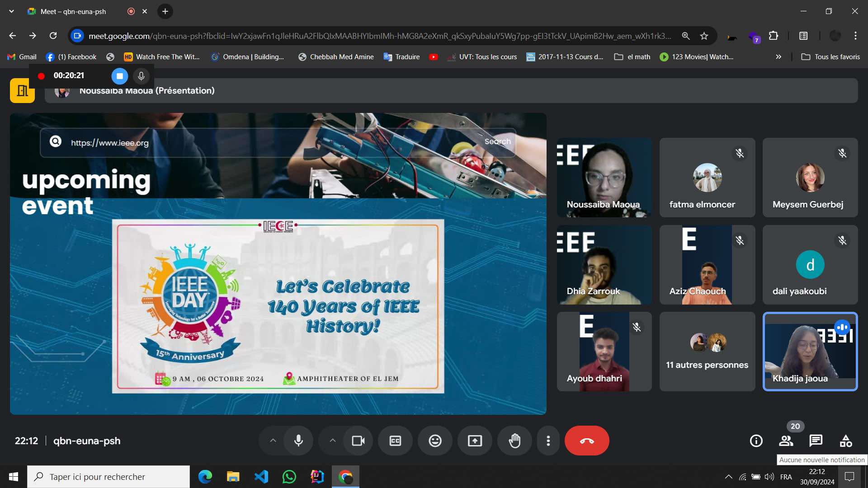The height and width of the screenshot is (488, 868).
Task: Click the present screen button
Action: tap(475, 441)
